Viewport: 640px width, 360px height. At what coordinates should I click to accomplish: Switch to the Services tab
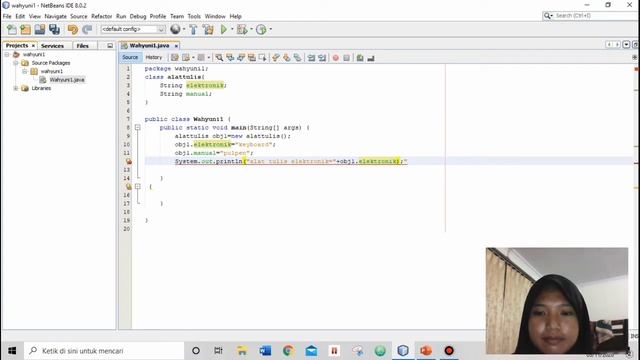(52, 46)
